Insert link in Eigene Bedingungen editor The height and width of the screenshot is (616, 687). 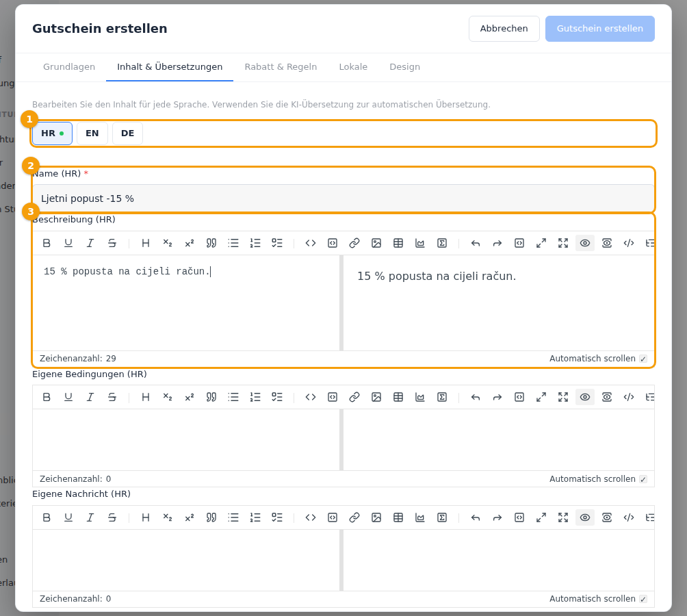(x=354, y=398)
